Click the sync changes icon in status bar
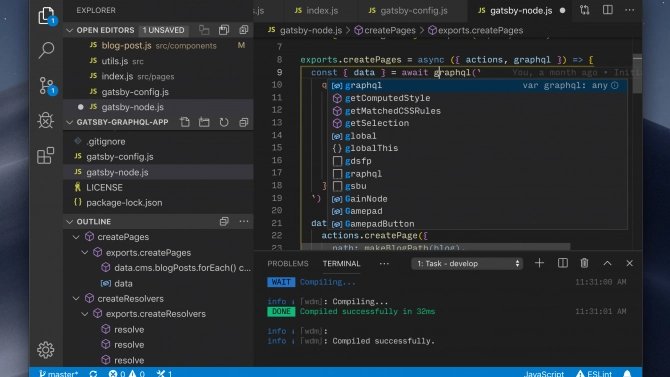670x377 pixels. click(94, 373)
